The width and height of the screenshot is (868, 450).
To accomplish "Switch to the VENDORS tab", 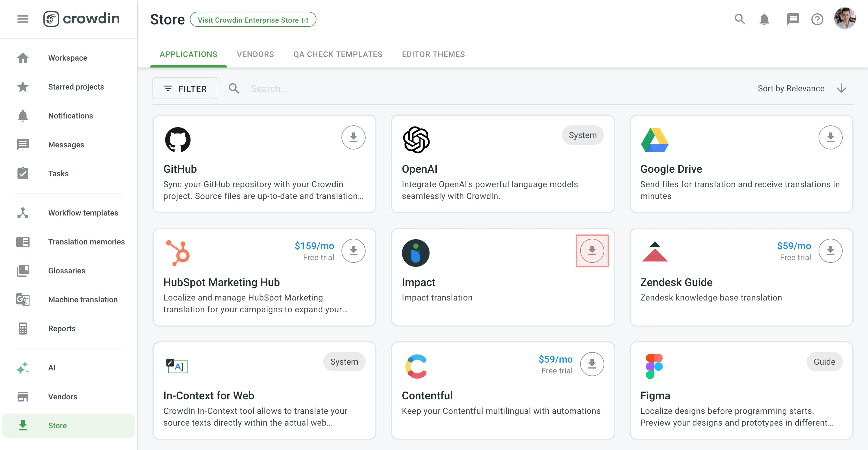I will pyautogui.click(x=255, y=54).
